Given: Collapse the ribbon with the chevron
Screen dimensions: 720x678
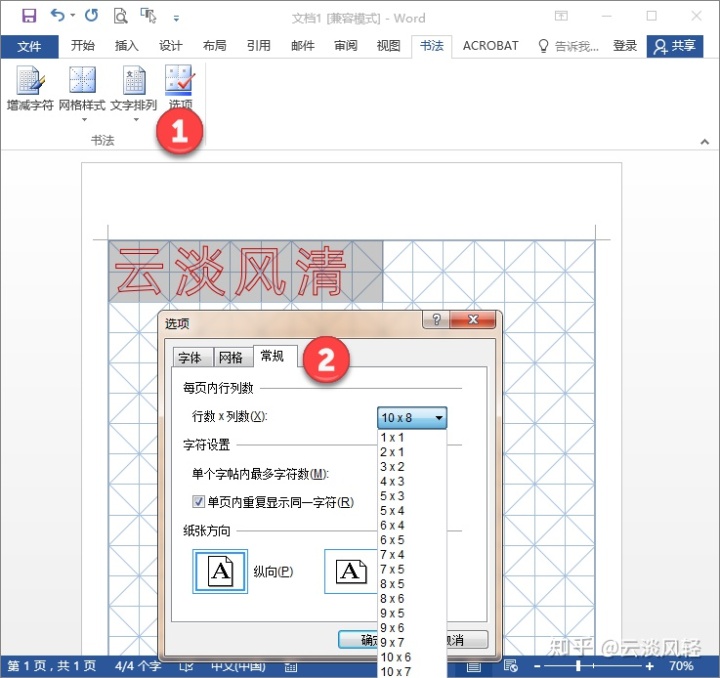Looking at the screenshot, I should (x=704, y=142).
